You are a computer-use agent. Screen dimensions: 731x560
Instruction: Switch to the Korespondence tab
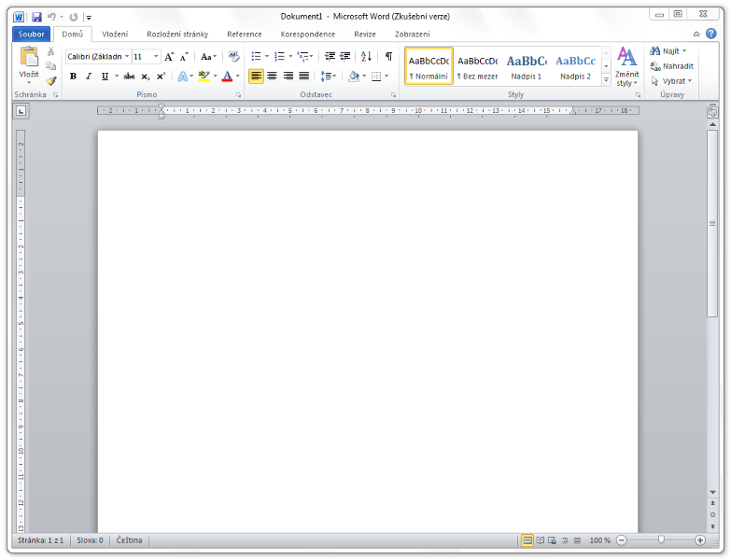308,34
